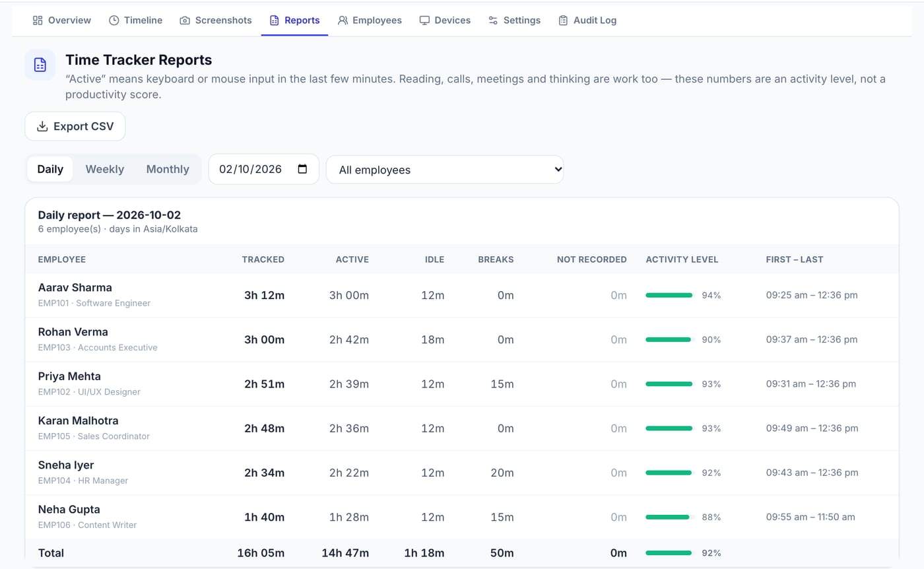This screenshot has width=924, height=569.
Task: Click the Audit Log clipboard icon
Action: click(x=563, y=20)
